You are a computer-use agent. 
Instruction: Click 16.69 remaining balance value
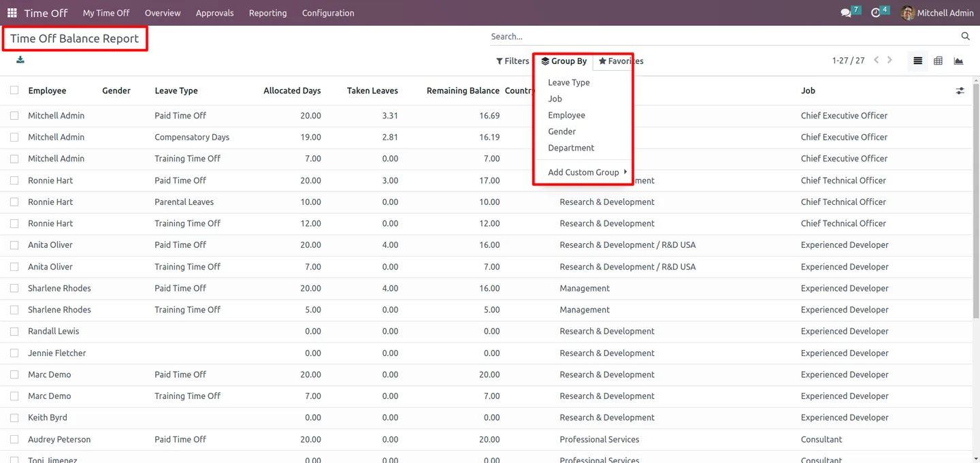(489, 116)
